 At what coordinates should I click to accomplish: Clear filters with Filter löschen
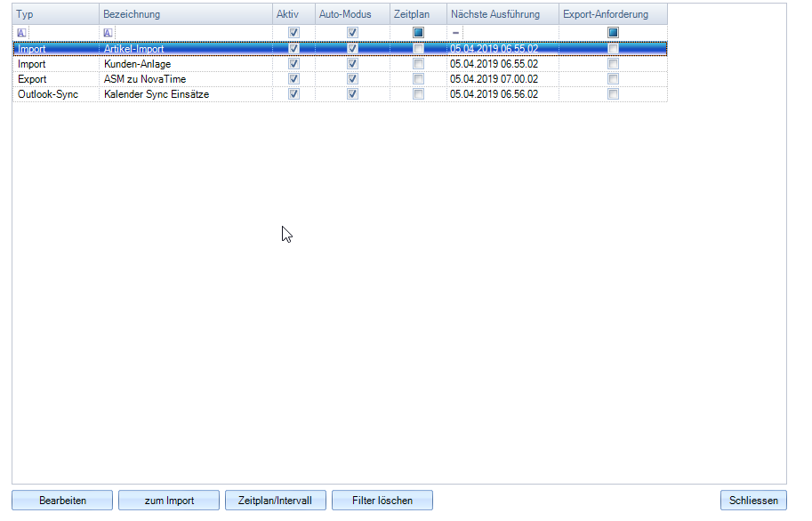[382, 501]
